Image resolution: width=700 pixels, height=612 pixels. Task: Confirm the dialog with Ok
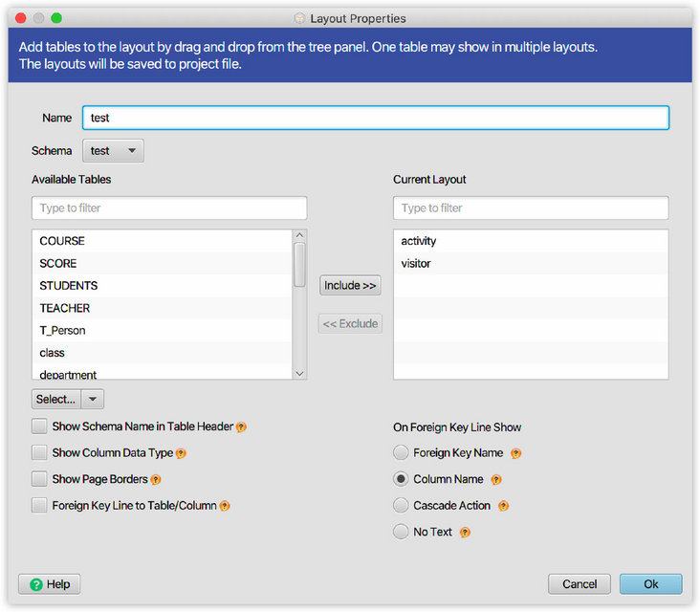pos(650,583)
